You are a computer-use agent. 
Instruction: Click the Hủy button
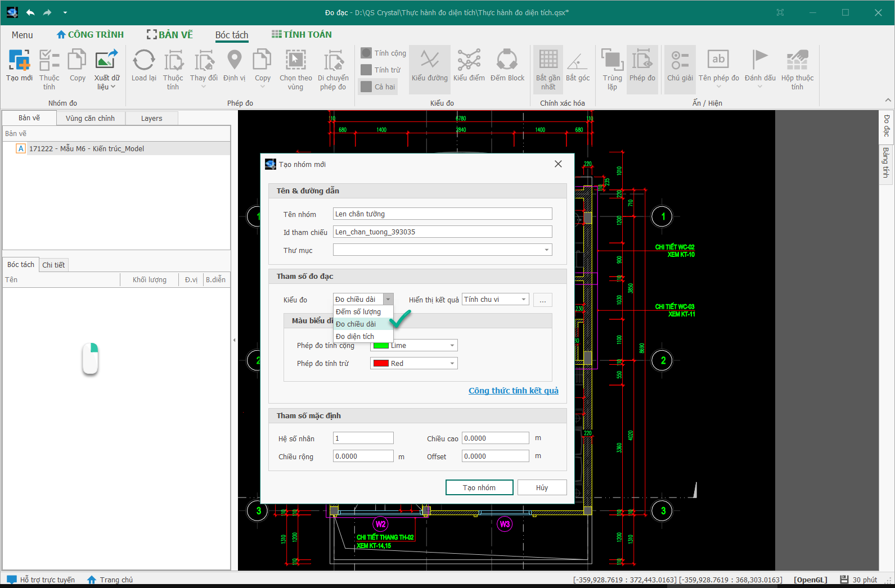(x=542, y=487)
